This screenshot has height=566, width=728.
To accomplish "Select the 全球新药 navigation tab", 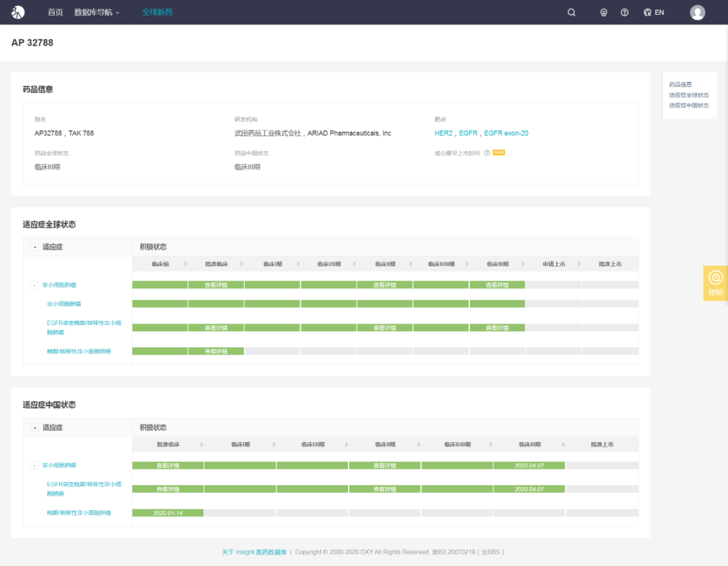I will [x=157, y=12].
